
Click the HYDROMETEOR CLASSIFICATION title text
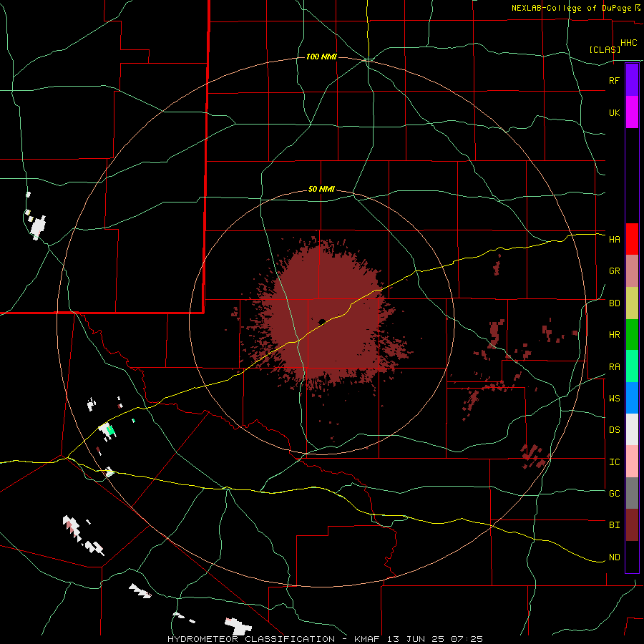click(251, 639)
